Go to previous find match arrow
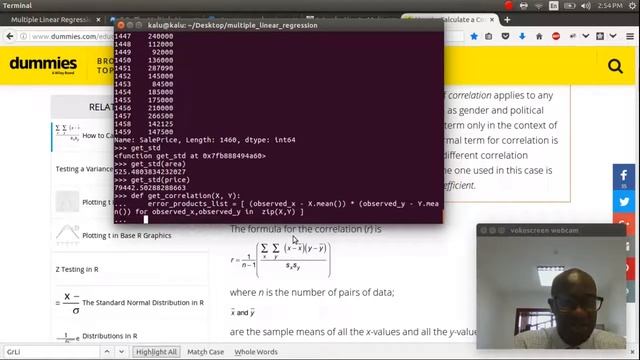 [107, 351]
